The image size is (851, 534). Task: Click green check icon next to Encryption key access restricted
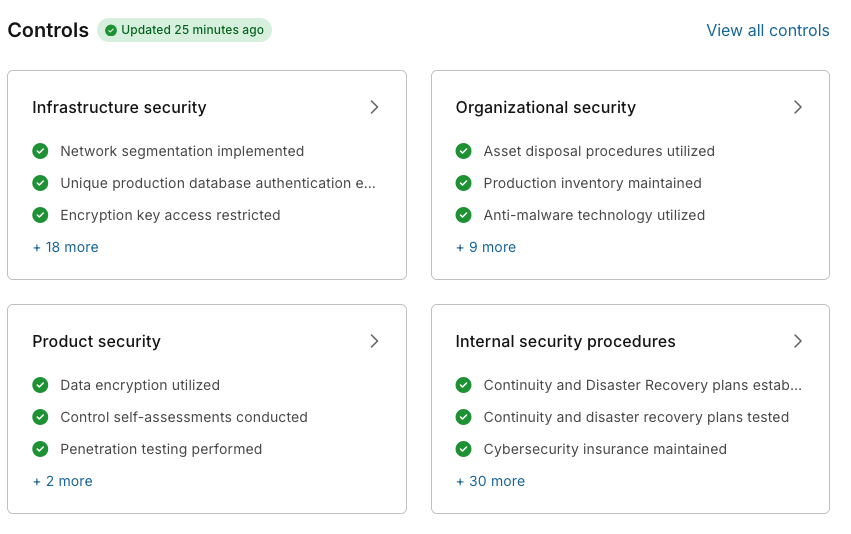[40, 215]
